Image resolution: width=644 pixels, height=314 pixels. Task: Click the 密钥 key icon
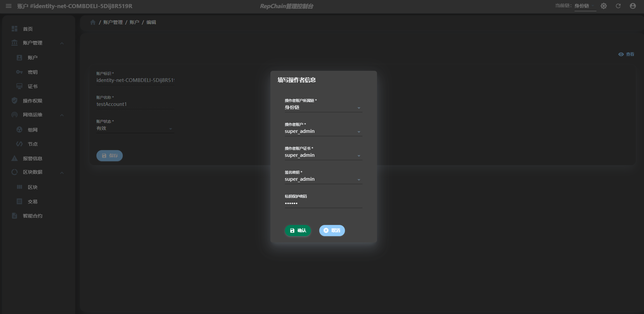(20, 72)
